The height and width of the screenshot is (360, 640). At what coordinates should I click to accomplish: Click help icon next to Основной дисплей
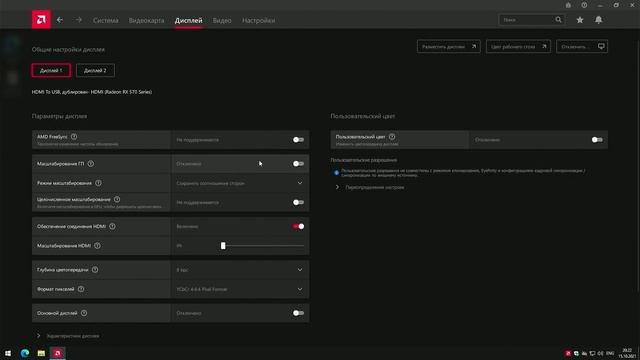[x=84, y=313]
